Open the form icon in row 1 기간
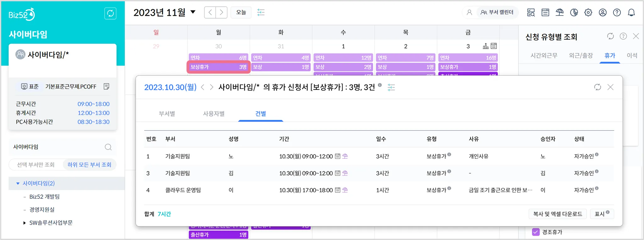Image resolution: width=644 pixels, height=240 pixels. [x=338, y=156]
